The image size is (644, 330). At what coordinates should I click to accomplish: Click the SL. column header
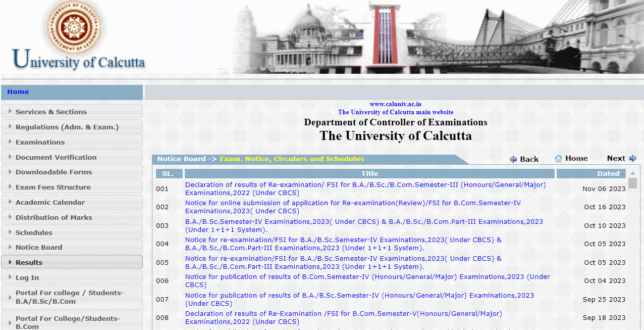[169, 173]
